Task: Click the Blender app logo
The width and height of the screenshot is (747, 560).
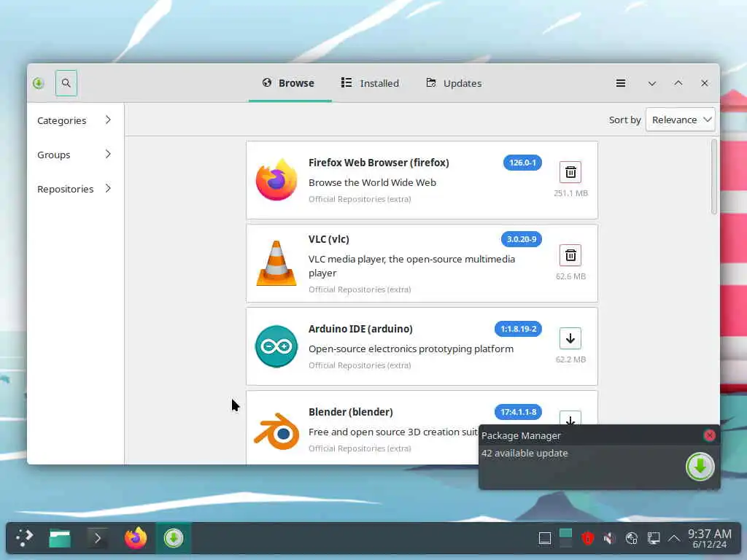Action: 276,432
